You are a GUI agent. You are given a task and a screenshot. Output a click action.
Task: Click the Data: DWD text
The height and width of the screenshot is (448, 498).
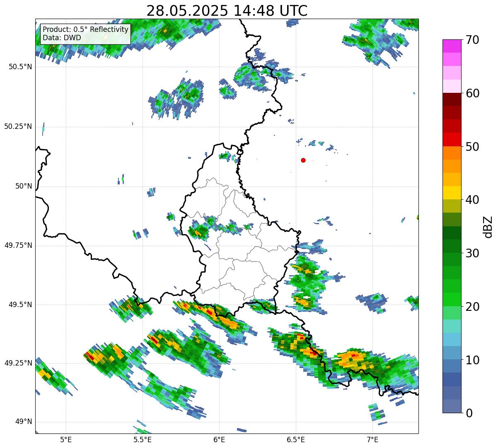(62, 38)
